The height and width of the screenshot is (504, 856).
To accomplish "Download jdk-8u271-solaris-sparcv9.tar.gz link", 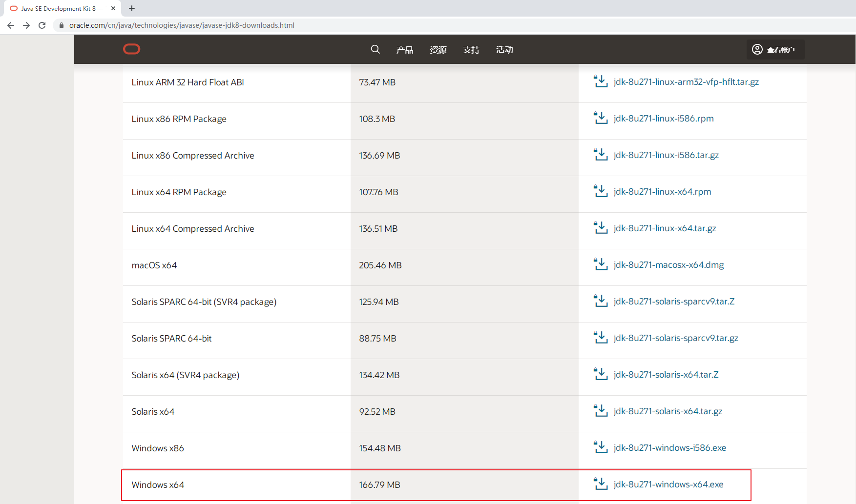I will (x=676, y=338).
